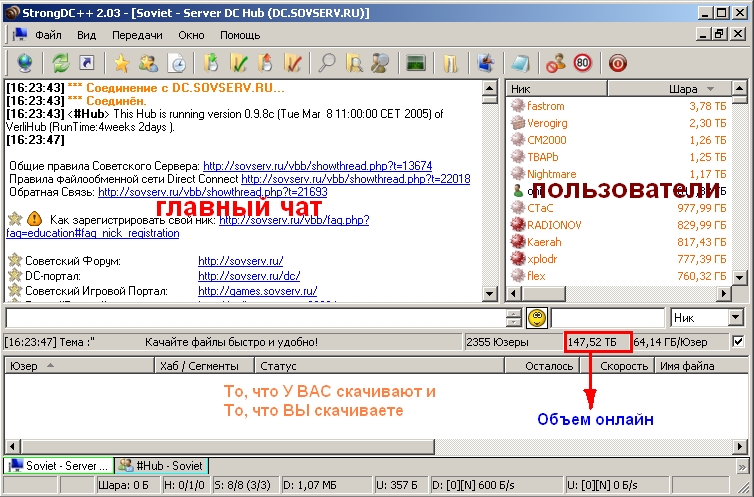The width and height of the screenshot is (754, 497).
Task: Click the Open File List icon
Action: tap(451, 63)
